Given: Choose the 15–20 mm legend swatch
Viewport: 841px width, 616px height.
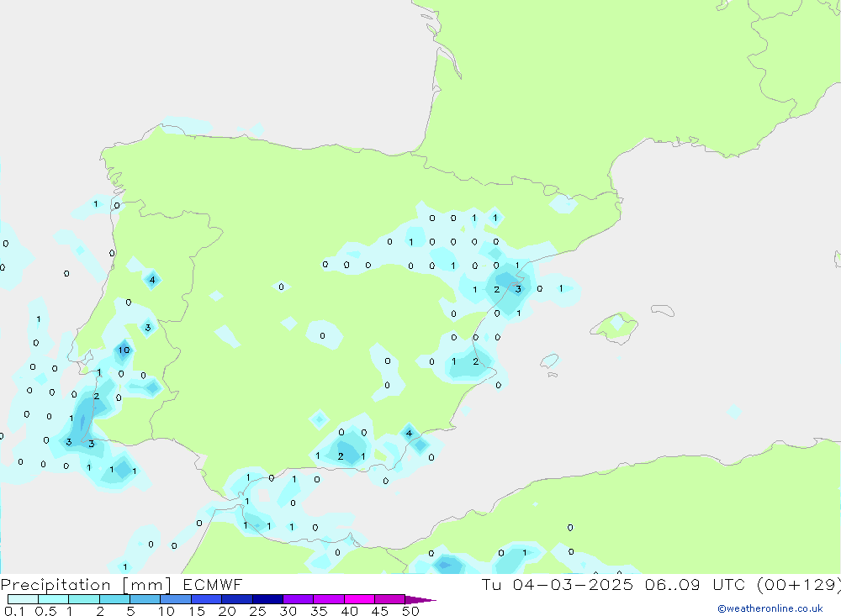Looking at the screenshot, I should click(x=207, y=599).
